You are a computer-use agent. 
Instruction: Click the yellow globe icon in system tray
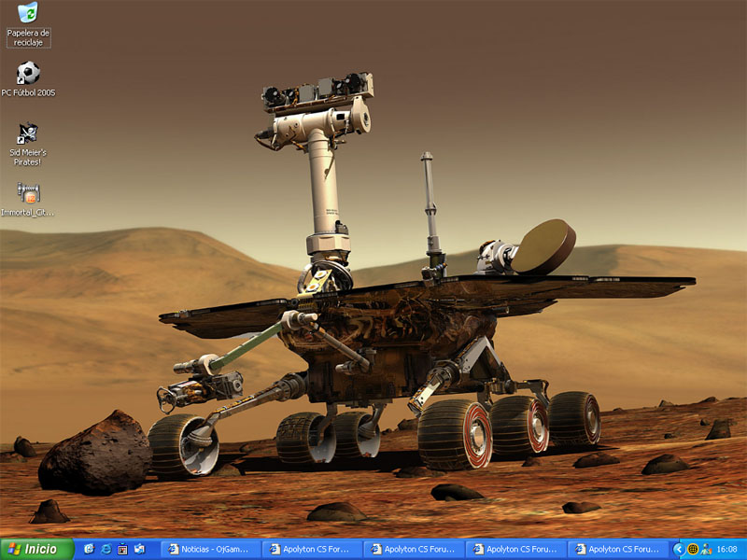tap(693, 549)
